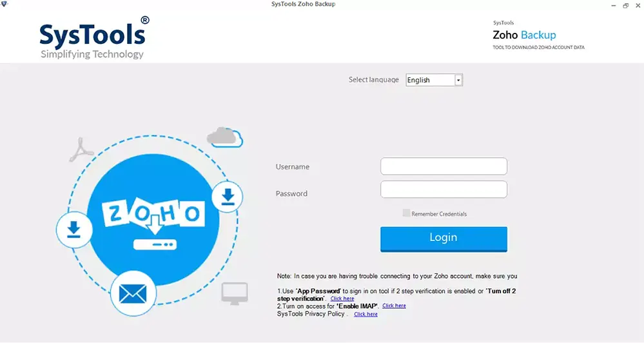644x343 pixels.
Task: Open the Click here link for Enable IMAP
Action: click(394, 306)
